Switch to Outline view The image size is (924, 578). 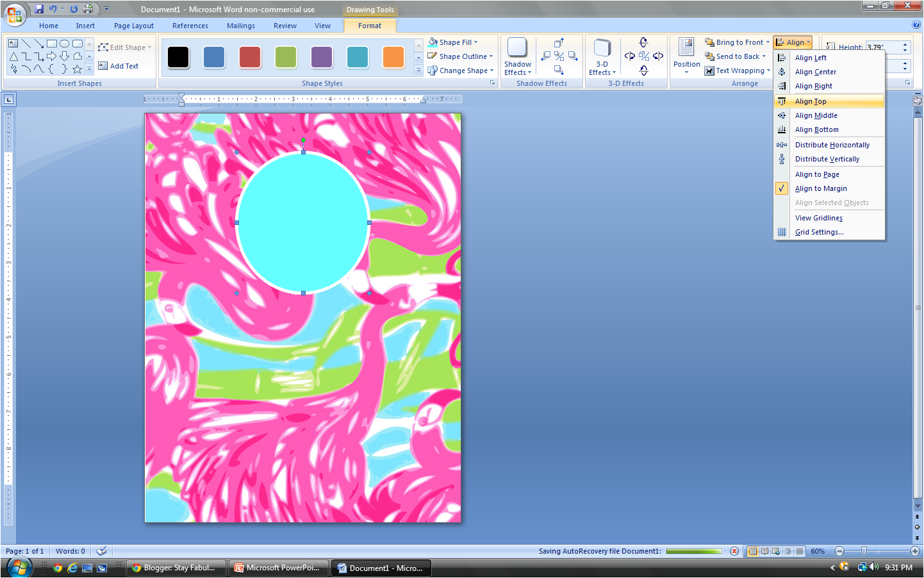(x=788, y=551)
